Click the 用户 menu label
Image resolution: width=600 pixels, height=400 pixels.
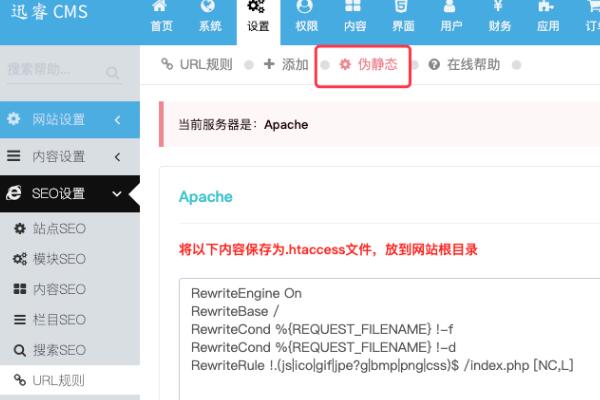point(452,26)
